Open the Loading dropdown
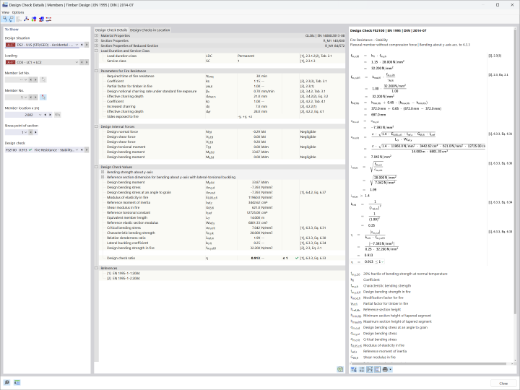The image size is (520, 390). click(x=77, y=62)
